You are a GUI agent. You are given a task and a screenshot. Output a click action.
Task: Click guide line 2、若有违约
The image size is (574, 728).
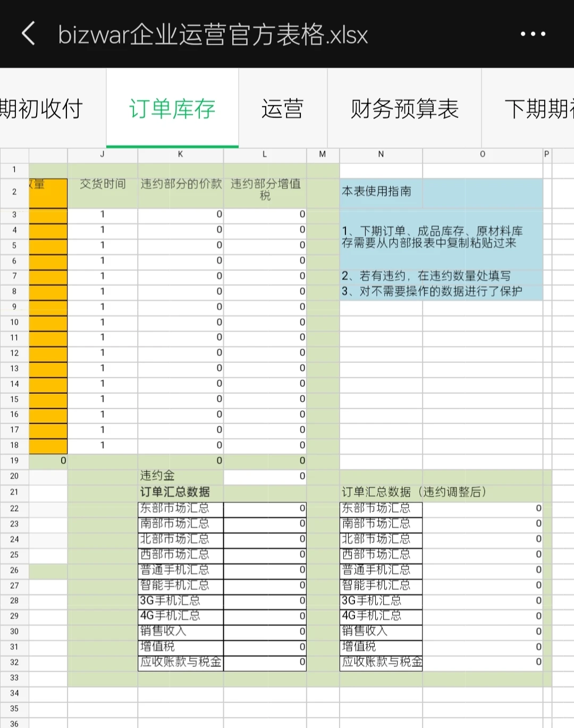(426, 276)
